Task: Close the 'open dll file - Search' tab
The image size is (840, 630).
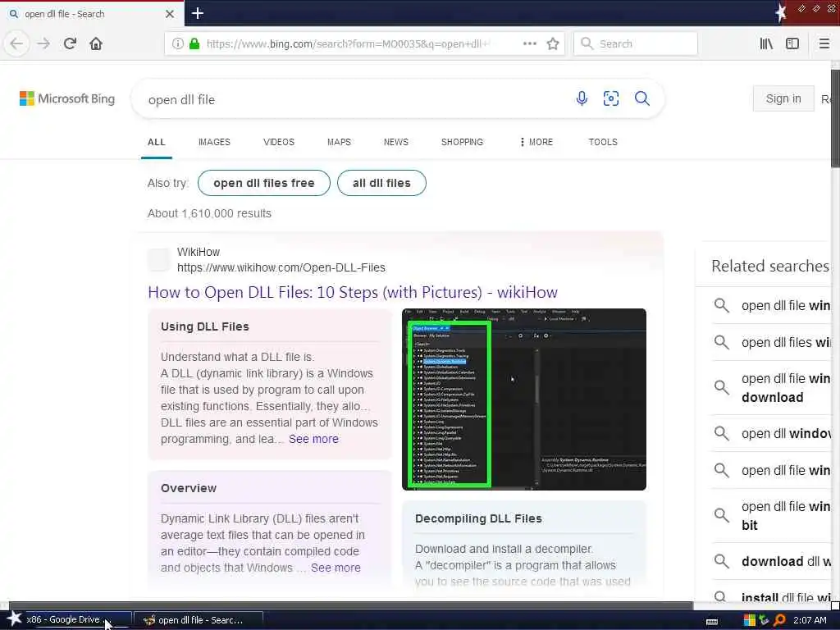Action: tap(170, 14)
